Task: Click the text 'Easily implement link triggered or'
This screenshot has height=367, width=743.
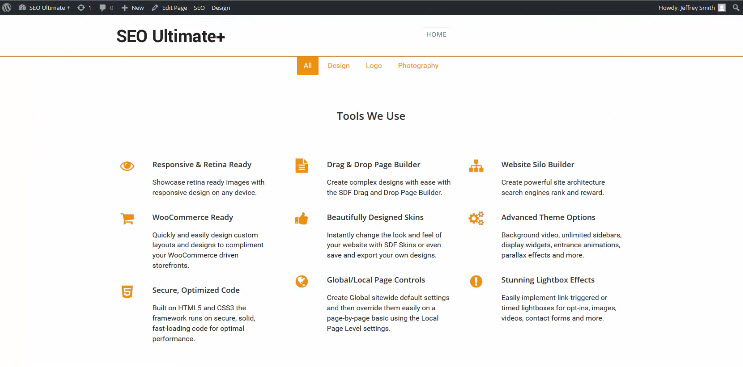Action: pyautogui.click(x=554, y=297)
